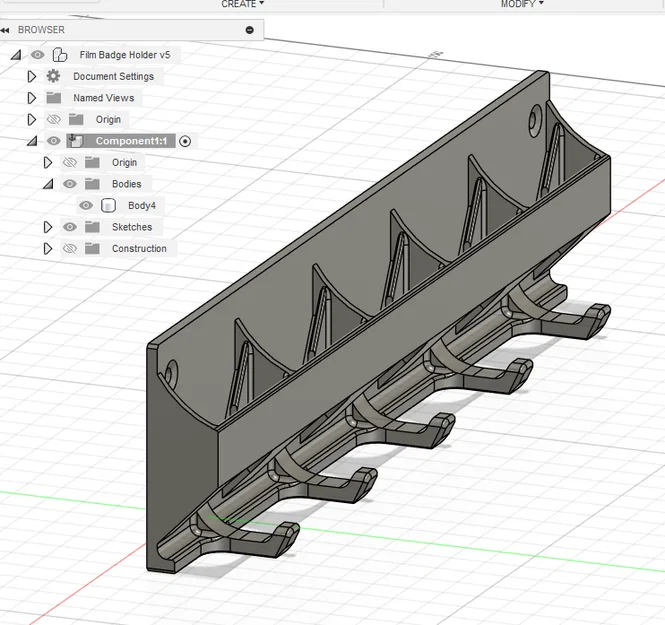The height and width of the screenshot is (625, 665).
Task: Expand the Document Settings node
Action: click(32, 76)
